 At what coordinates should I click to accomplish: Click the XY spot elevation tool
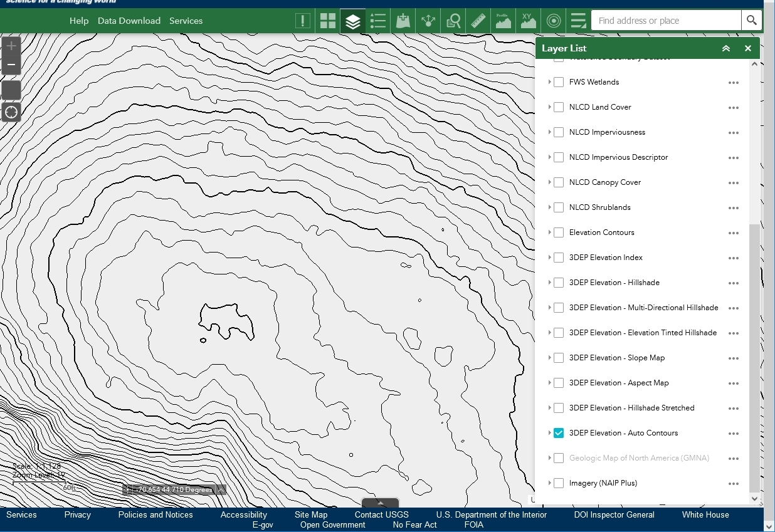pyautogui.click(x=529, y=21)
